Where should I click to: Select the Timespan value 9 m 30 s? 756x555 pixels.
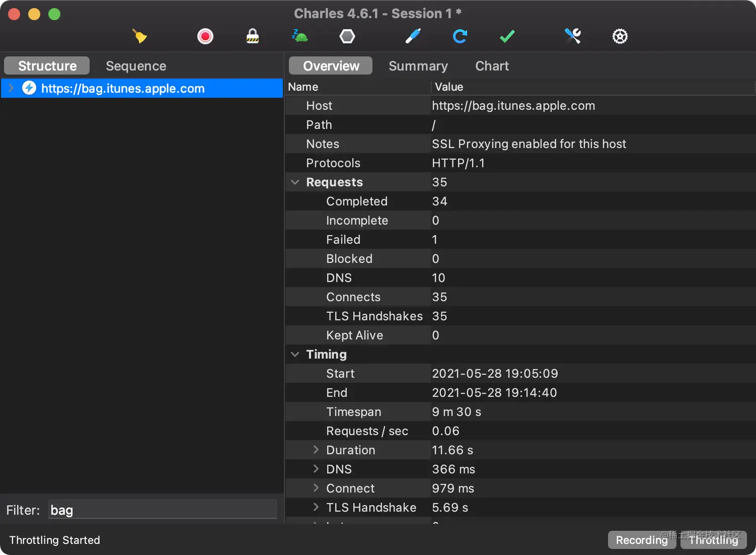click(x=457, y=412)
